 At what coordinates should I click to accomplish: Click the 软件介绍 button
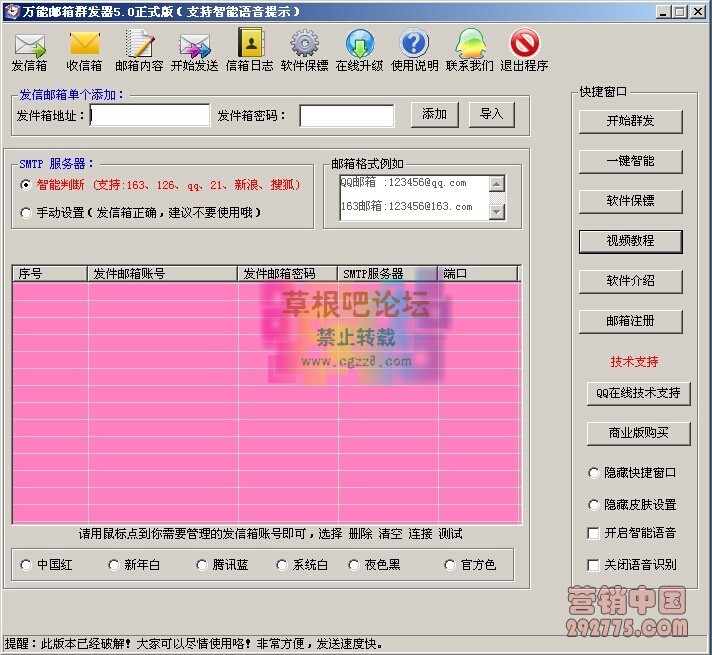(x=631, y=281)
